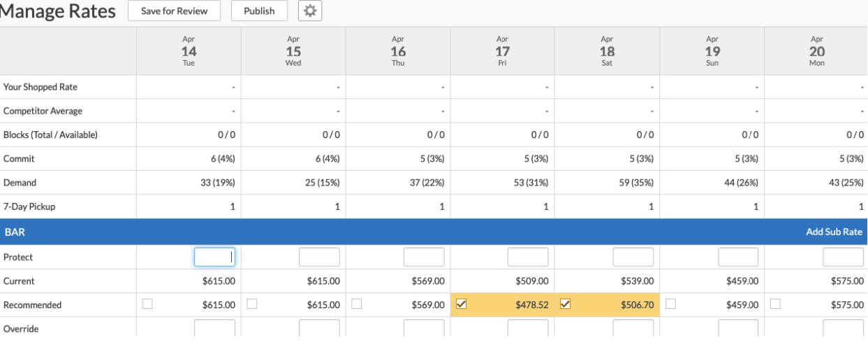Select Override input for Apr 18
The height and width of the screenshot is (341, 868).
[x=633, y=328]
